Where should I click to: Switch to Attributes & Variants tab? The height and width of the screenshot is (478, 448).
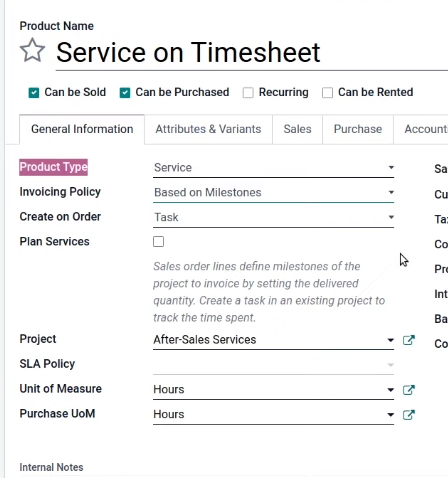(208, 129)
